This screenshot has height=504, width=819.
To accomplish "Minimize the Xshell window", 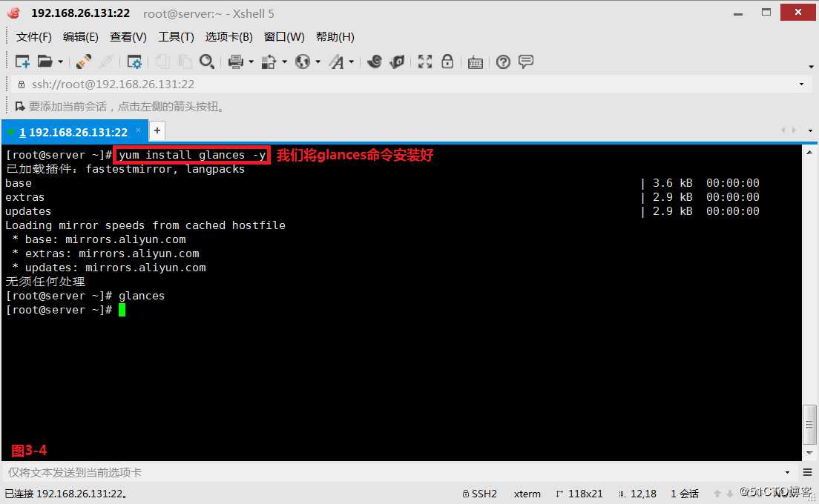I will [738, 13].
